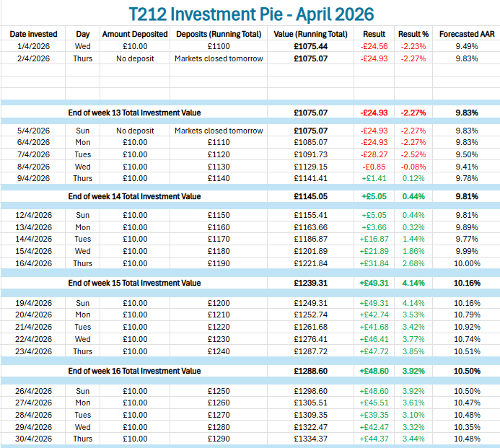Select the deposits total £1240
This screenshot has width=500, height=448.
pyautogui.click(x=219, y=351)
